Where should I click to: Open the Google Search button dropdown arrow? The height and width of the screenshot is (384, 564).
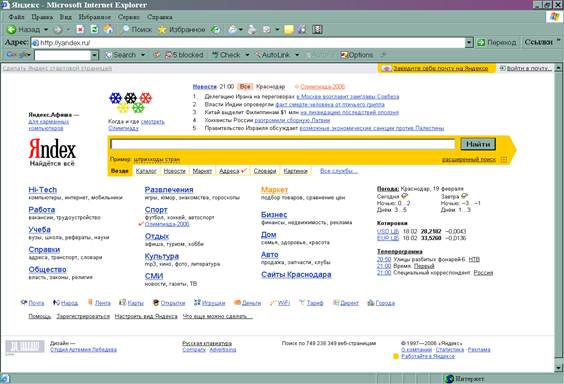click(x=143, y=55)
